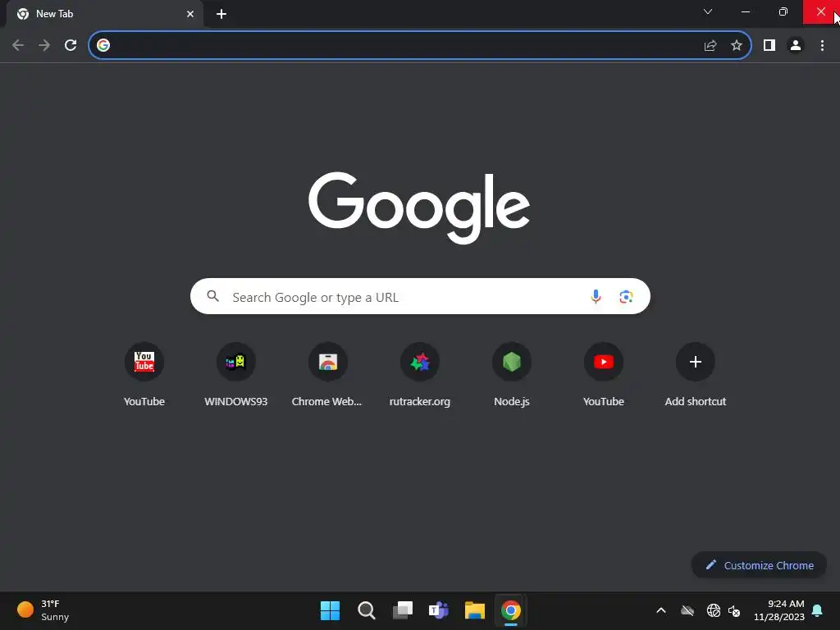The height and width of the screenshot is (630, 840).
Task: Open the YouTube shortcut with red play logo
Action: (x=603, y=374)
